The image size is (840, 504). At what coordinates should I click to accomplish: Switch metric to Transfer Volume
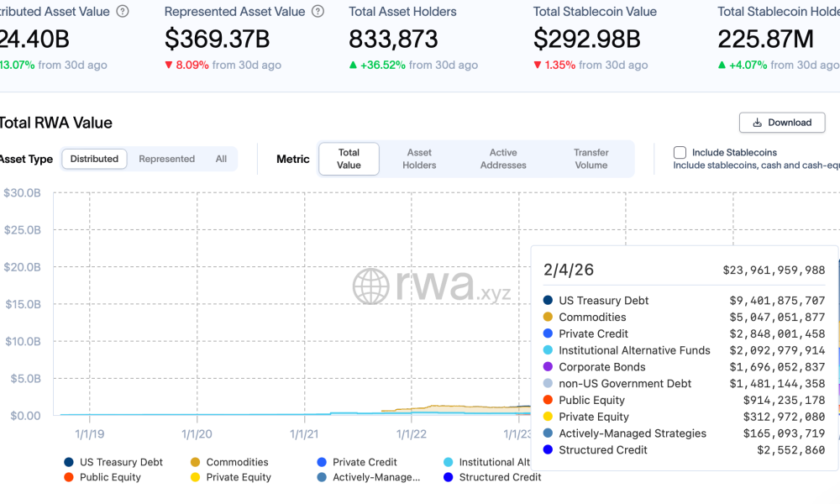pos(591,159)
